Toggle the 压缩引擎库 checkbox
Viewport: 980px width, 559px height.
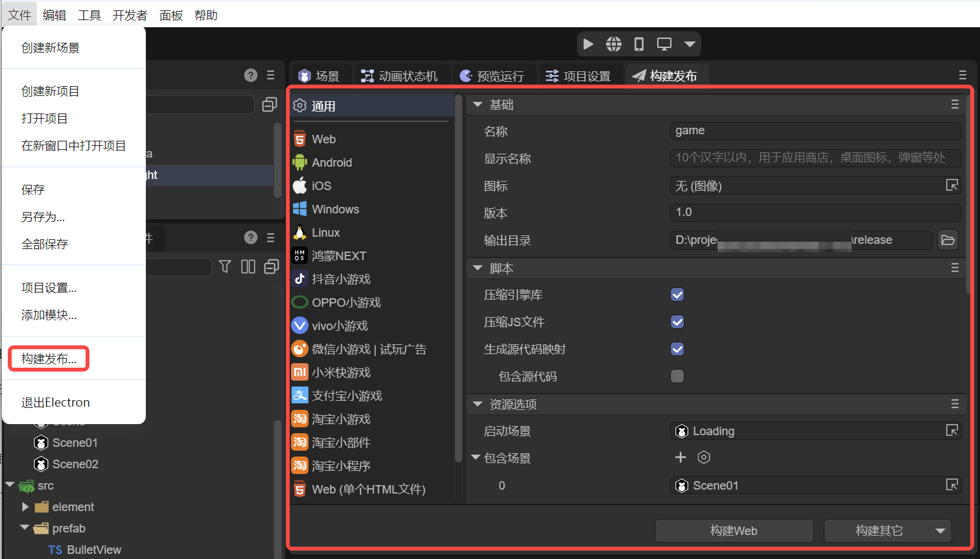pos(677,295)
